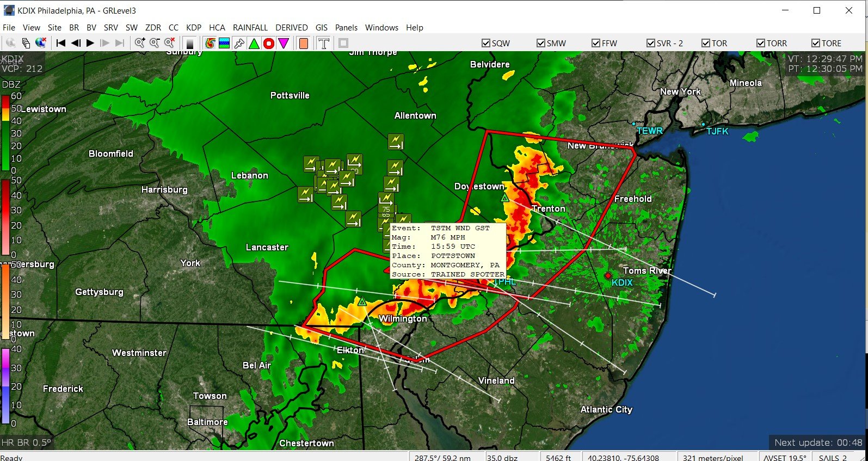Select the pushpin marker tool
This screenshot has height=461, width=868.
pyautogui.click(x=239, y=43)
